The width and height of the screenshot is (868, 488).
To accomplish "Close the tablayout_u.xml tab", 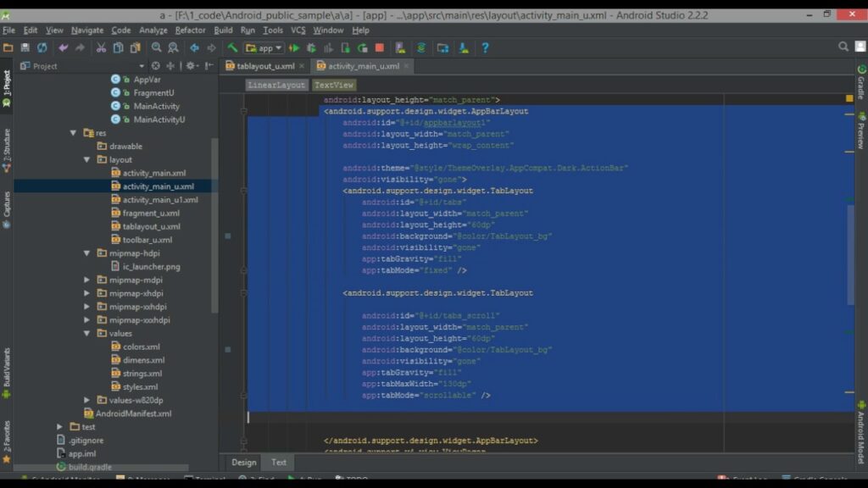I will [302, 66].
